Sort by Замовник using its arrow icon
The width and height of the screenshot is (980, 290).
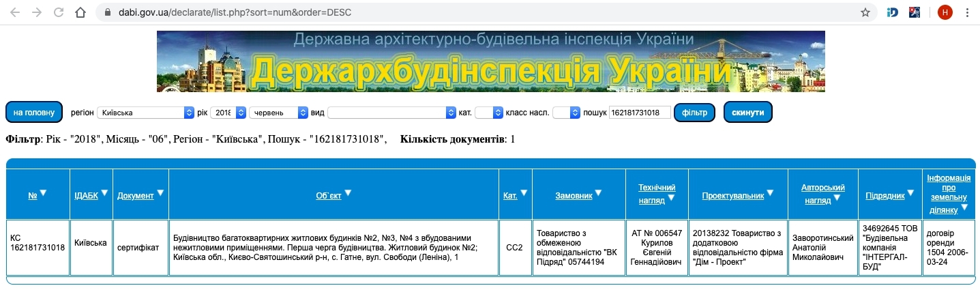[x=598, y=193]
